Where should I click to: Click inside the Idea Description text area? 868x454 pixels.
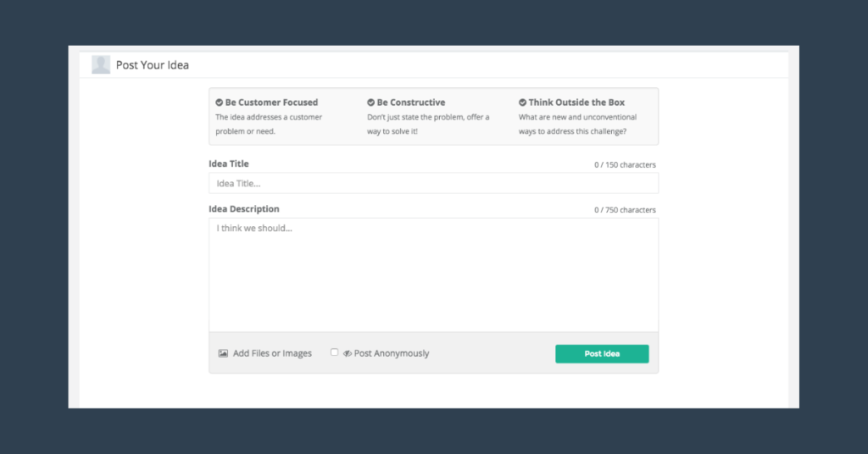[433, 274]
